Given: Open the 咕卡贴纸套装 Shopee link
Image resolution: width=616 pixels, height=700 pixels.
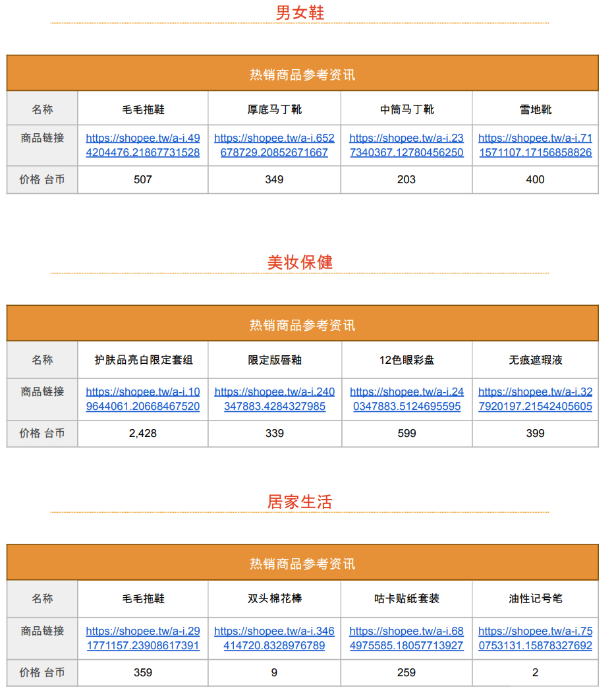Looking at the screenshot, I should pos(405,637).
